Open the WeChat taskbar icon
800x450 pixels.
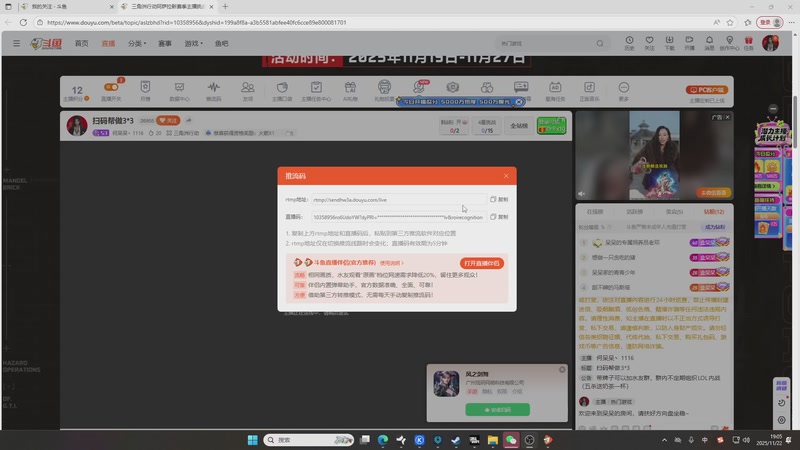click(x=511, y=440)
